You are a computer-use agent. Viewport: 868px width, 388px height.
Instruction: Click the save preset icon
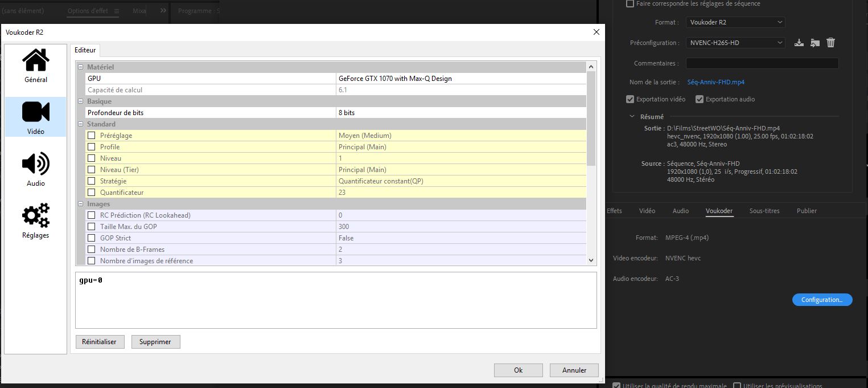pyautogui.click(x=799, y=43)
